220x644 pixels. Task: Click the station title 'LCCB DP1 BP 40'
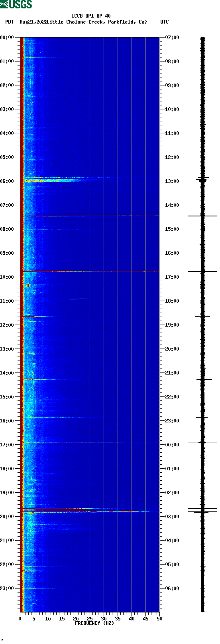91,16
